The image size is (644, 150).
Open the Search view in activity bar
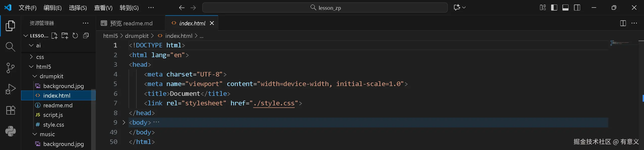point(10,47)
